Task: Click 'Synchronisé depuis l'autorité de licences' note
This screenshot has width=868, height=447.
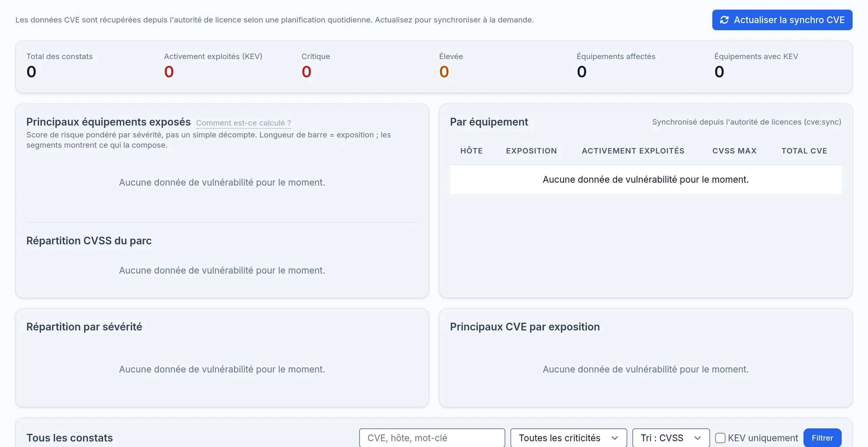Action: tap(746, 122)
